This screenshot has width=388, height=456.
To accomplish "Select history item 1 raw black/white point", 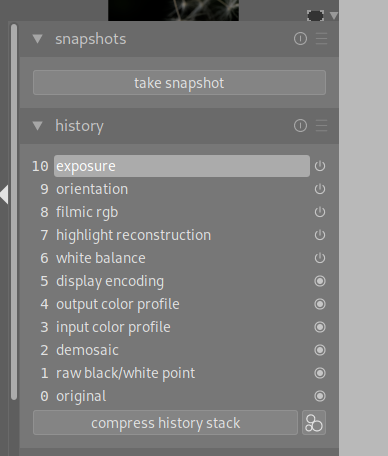I will pyautogui.click(x=182, y=373).
